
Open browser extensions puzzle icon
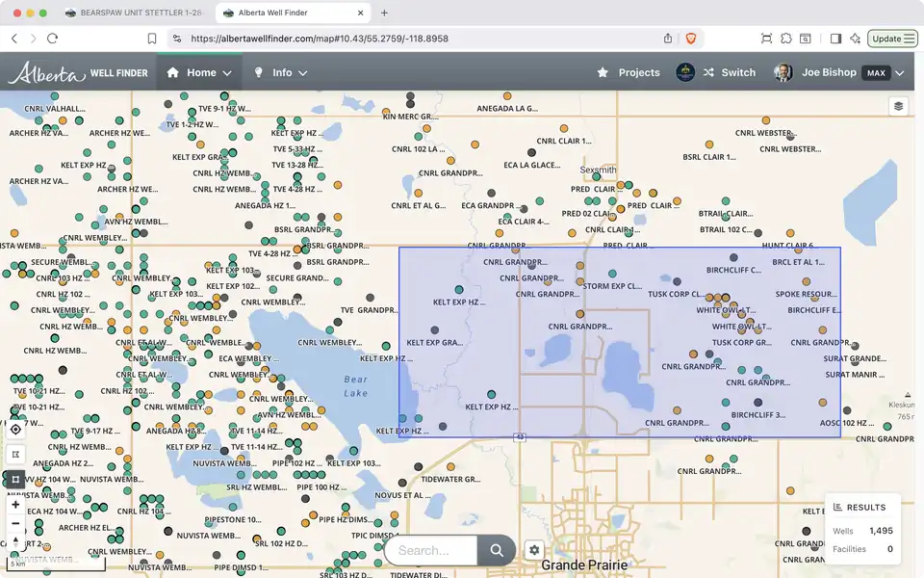click(x=786, y=39)
